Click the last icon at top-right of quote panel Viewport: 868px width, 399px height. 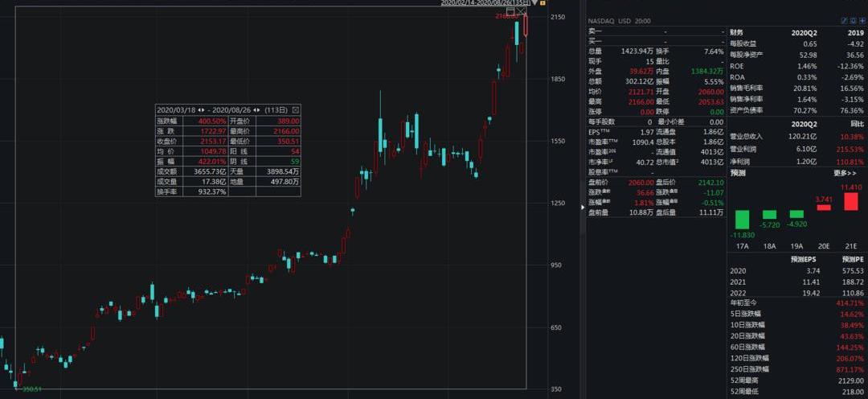point(861,21)
